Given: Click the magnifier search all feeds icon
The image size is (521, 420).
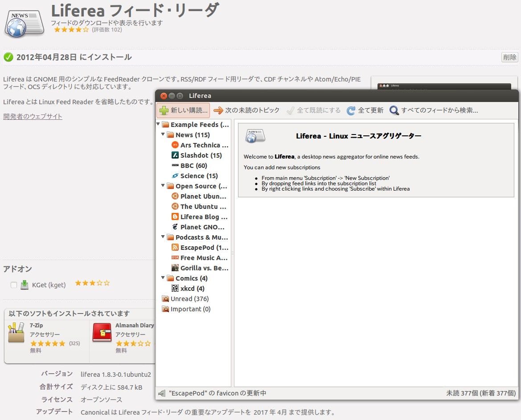Looking at the screenshot, I should point(394,110).
